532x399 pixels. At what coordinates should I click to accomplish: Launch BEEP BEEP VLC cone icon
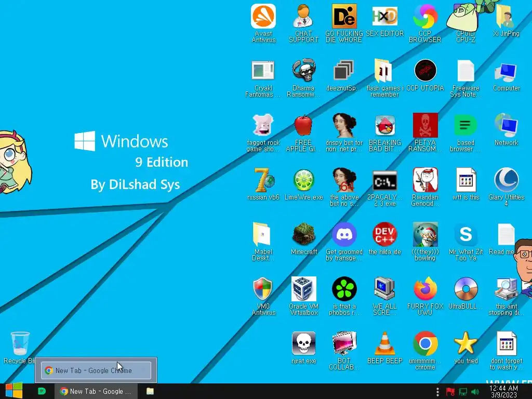pos(385,343)
